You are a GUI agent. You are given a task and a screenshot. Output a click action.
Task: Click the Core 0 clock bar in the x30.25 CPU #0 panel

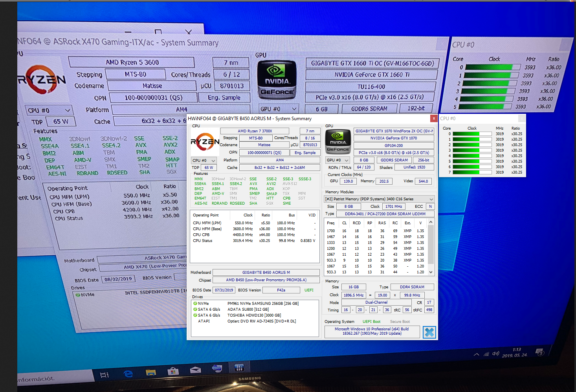coord(472,134)
